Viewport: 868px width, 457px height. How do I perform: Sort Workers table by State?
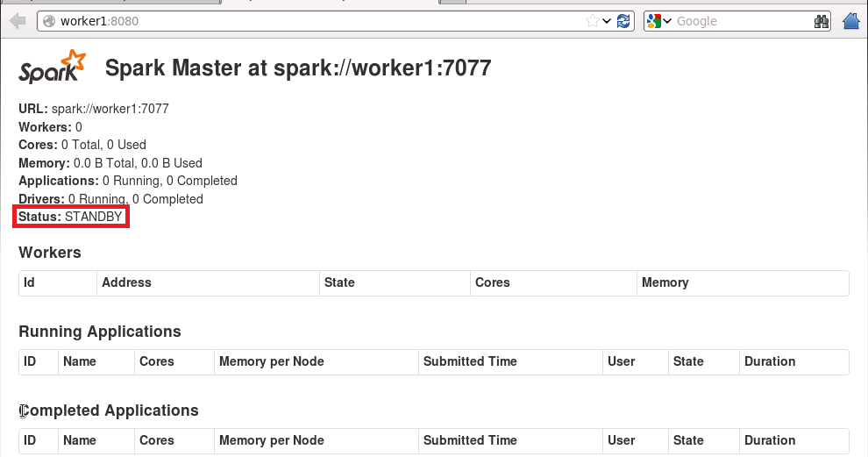click(395, 282)
